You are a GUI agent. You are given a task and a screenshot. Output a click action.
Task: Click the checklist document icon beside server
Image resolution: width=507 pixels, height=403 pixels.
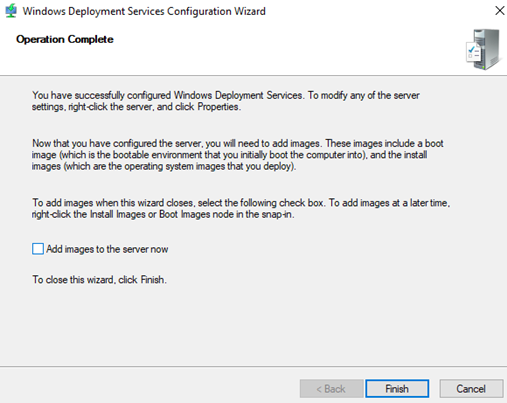pyautogui.click(x=473, y=52)
